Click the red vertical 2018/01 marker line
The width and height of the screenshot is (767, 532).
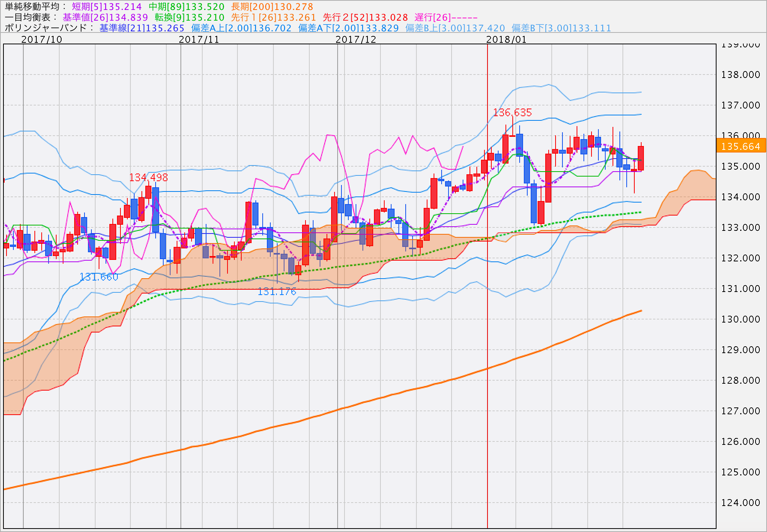coord(487,286)
